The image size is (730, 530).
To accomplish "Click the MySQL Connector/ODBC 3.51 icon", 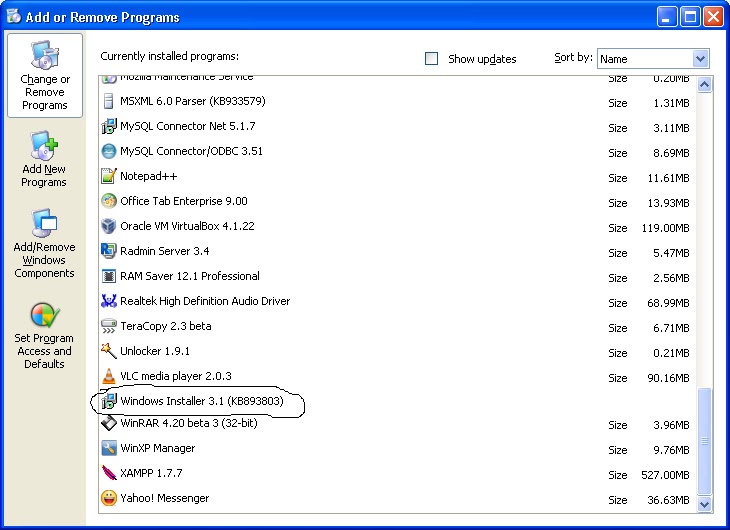I will coord(108,151).
